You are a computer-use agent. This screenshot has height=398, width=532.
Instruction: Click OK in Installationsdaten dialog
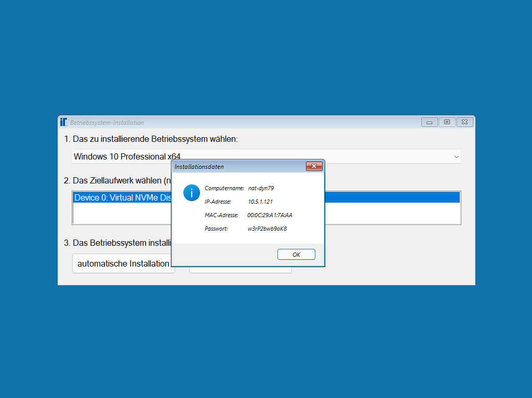click(296, 255)
